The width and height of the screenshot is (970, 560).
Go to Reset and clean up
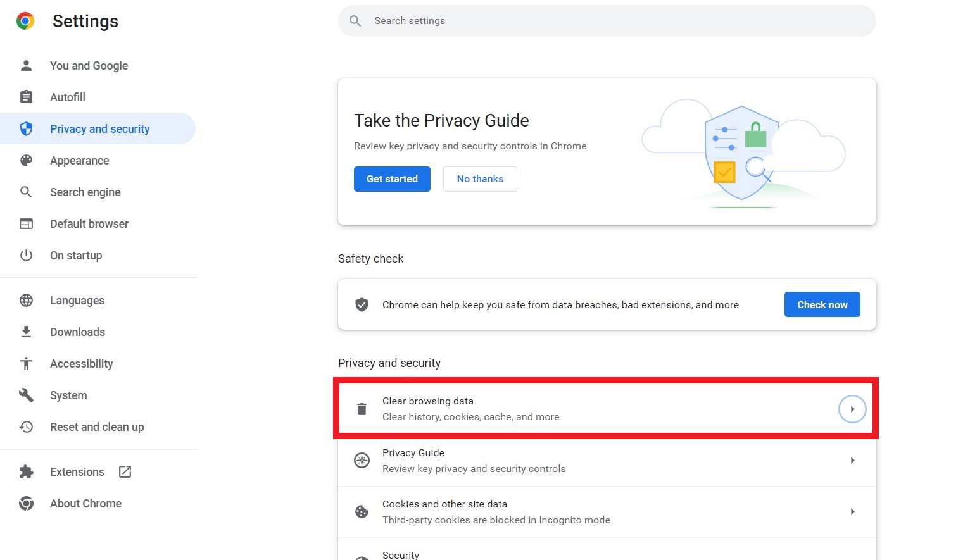click(x=97, y=426)
